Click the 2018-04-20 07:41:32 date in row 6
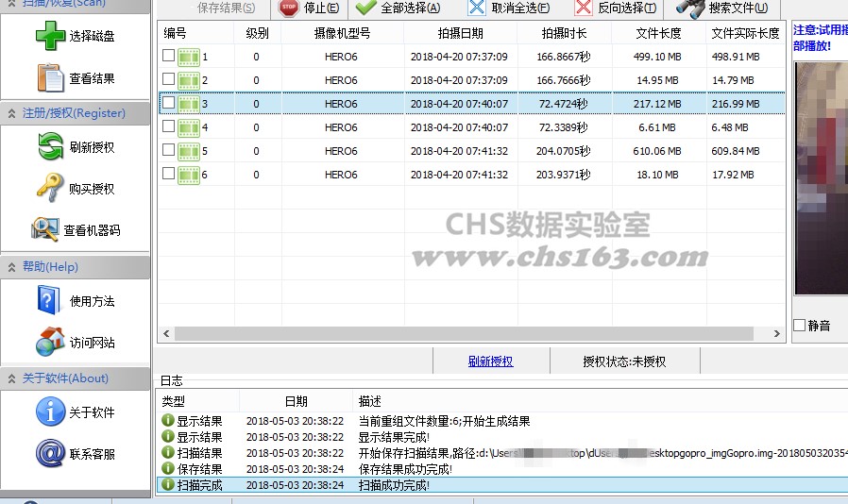848x504 pixels. tap(459, 175)
